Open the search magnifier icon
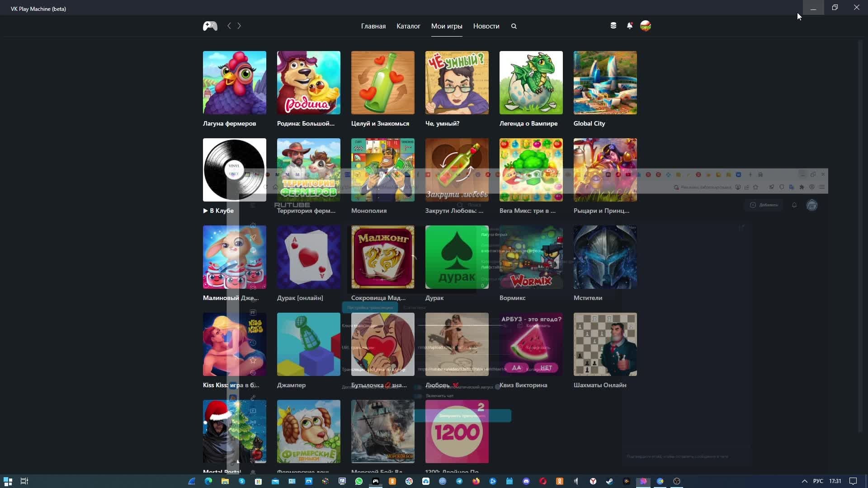868x488 pixels. [514, 26]
